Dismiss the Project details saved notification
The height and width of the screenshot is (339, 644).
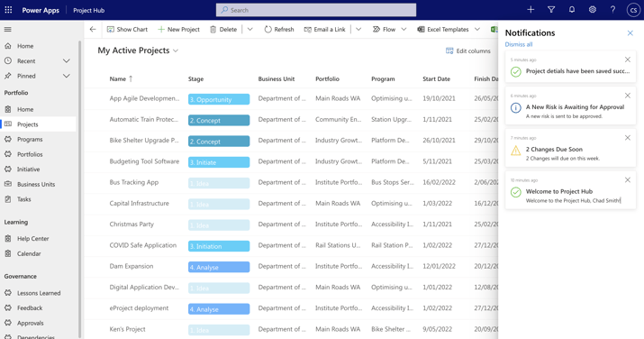click(628, 60)
